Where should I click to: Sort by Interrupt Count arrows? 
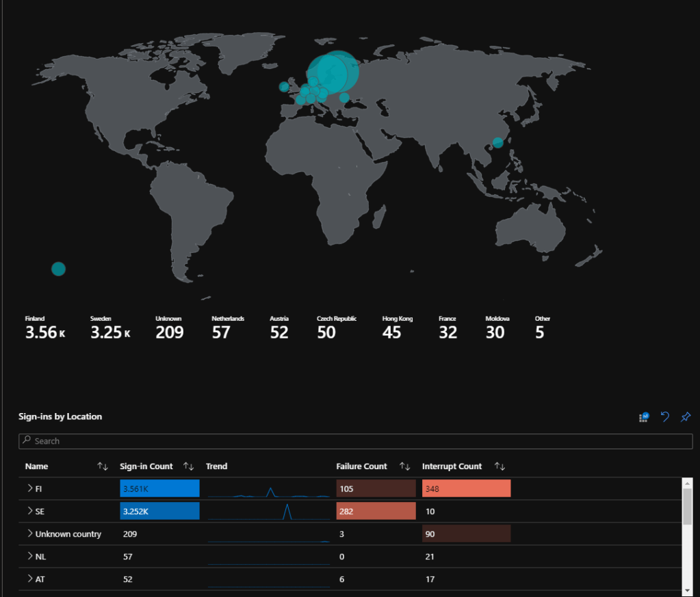tap(500, 466)
